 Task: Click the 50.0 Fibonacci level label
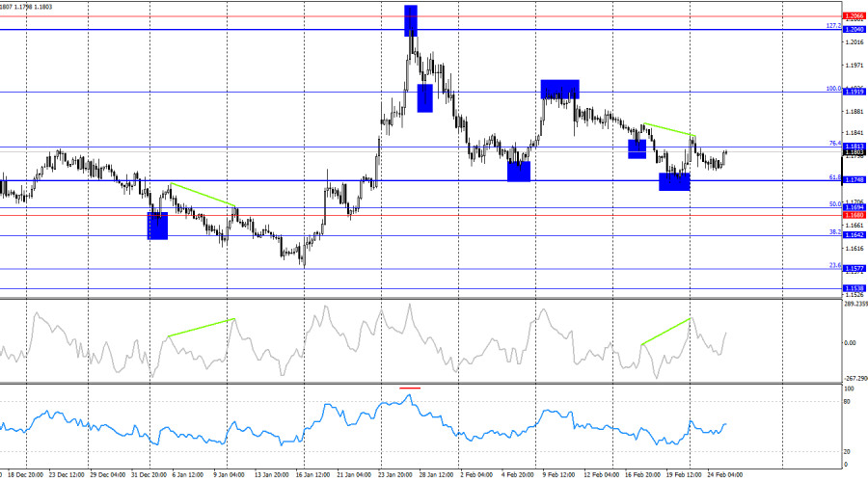[x=835, y=204]
